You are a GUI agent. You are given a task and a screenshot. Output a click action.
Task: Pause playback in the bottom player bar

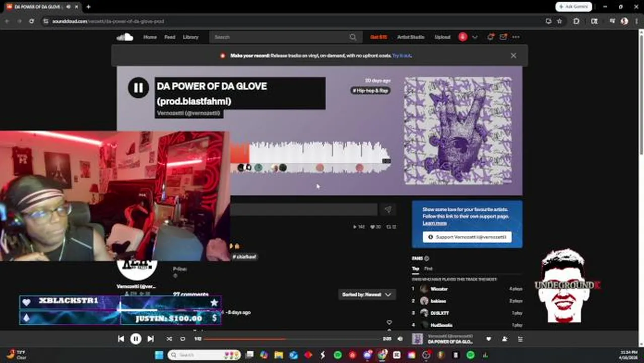tap(136, 339)
